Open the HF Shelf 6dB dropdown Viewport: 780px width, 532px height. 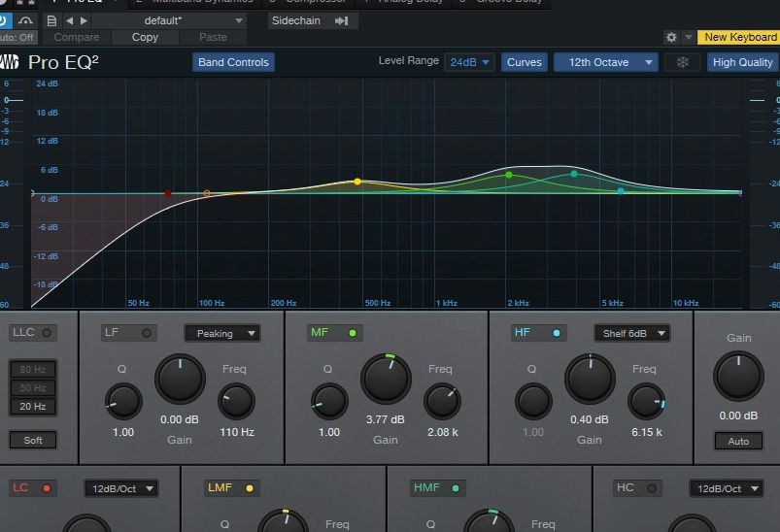(x=631, y=333)
